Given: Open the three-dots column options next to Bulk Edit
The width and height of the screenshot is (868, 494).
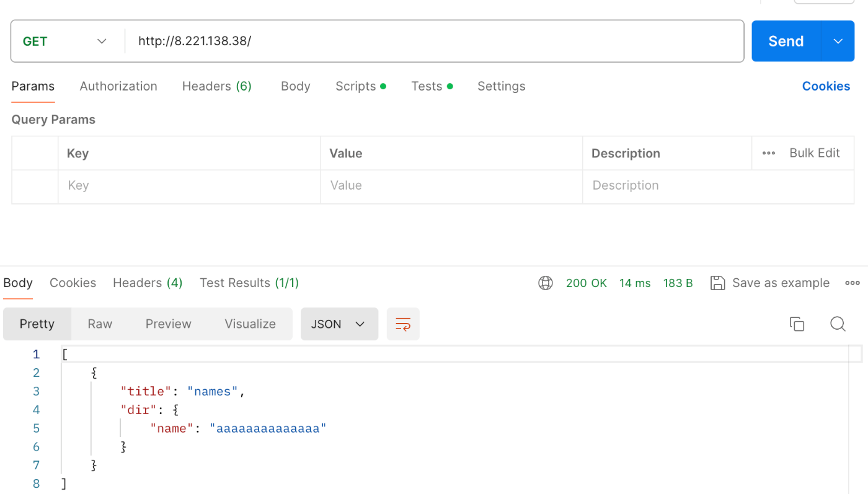Looking at the screenshot, I should click(769, 153).
